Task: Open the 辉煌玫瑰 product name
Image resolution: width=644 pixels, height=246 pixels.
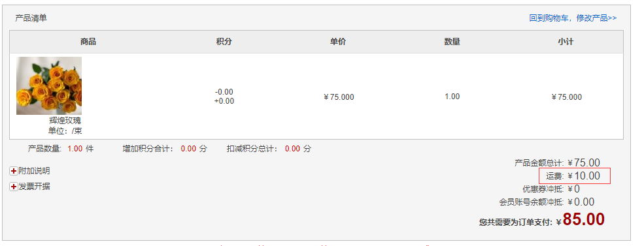Action: click(x=65, y=121)
